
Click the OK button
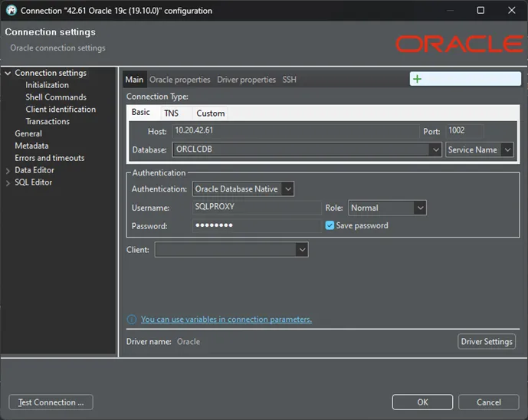click(x=422, y=402)
